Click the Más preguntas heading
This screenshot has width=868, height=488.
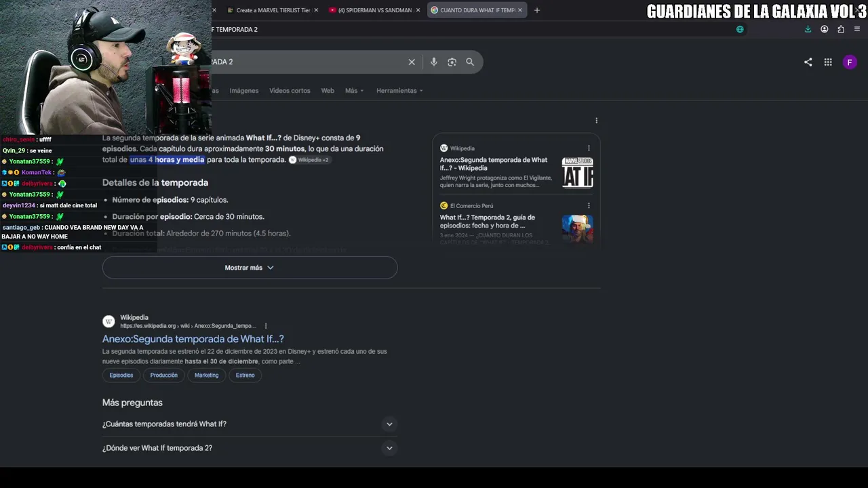(132, 403)
